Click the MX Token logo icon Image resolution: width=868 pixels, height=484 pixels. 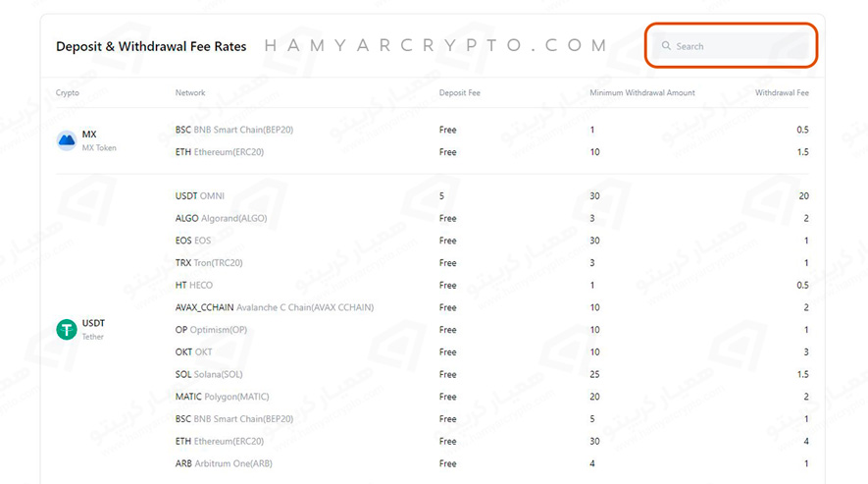tap(67, 140)
